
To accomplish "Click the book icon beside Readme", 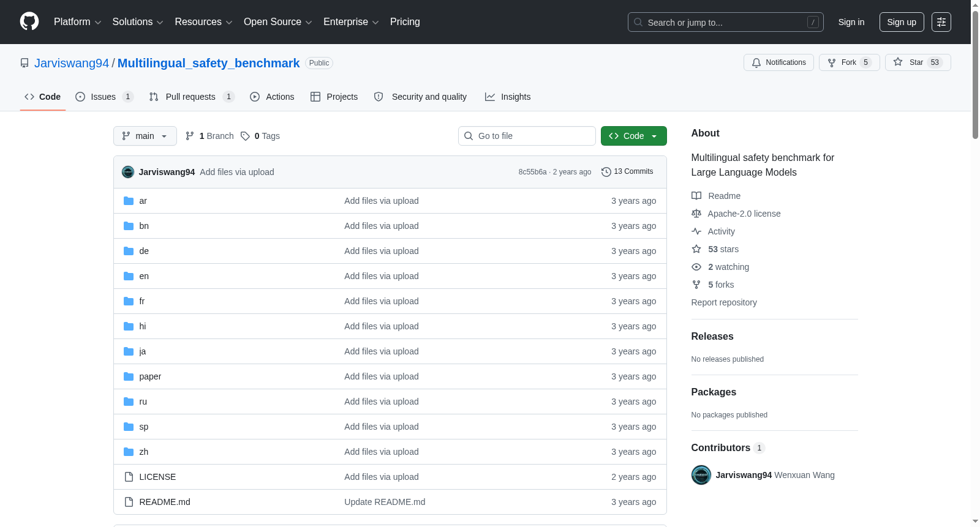I will (696, 196).
